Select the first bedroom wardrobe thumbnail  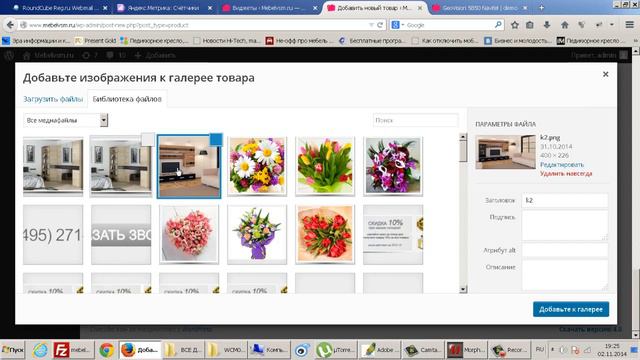[x=53, y=167]
